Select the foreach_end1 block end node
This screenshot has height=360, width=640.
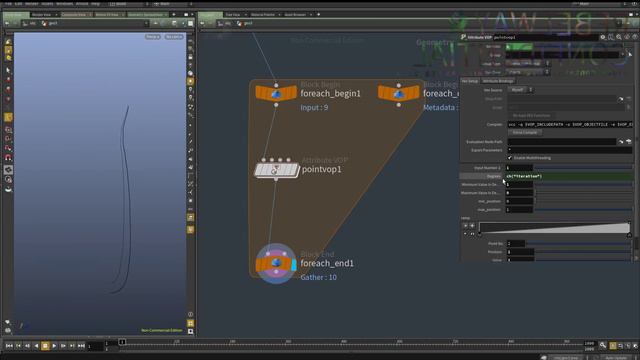pos(276,264)
